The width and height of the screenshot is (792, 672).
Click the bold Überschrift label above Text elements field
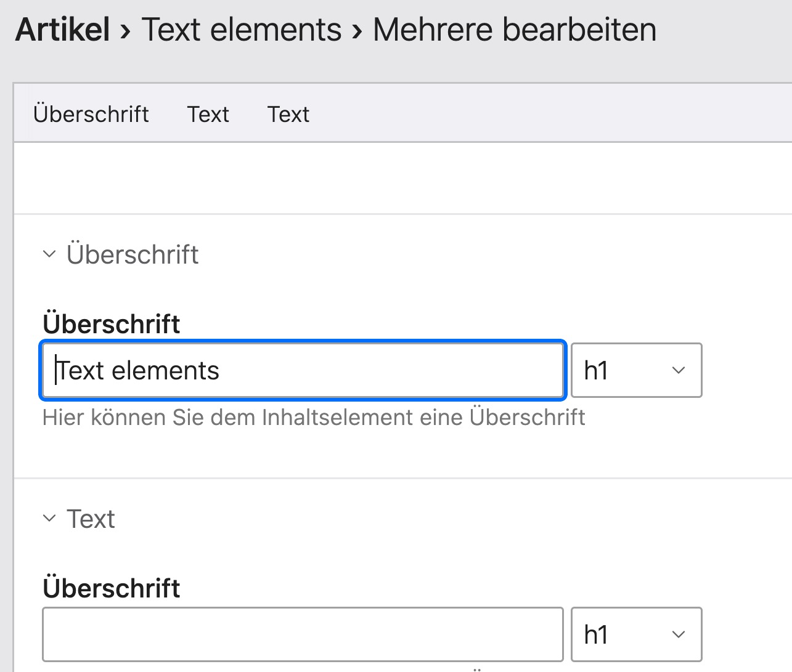112,324
